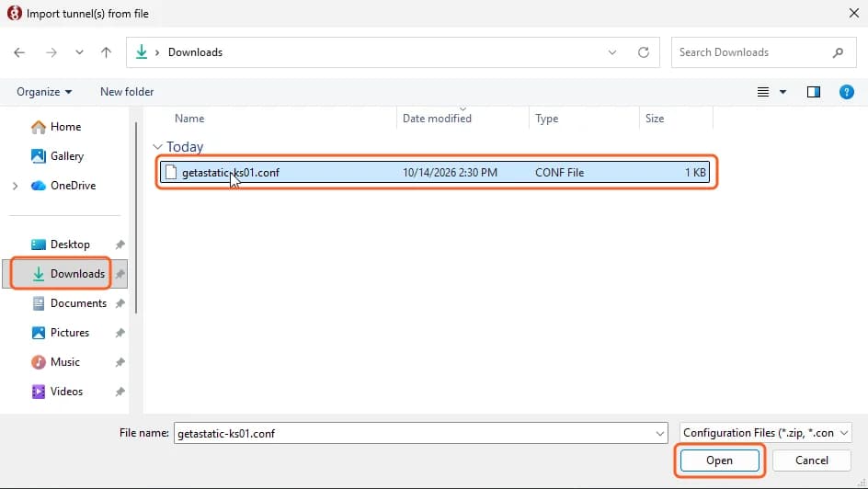Click the Downloads arrow icon in address bar

pyautogui.click(x=142, y=52)
